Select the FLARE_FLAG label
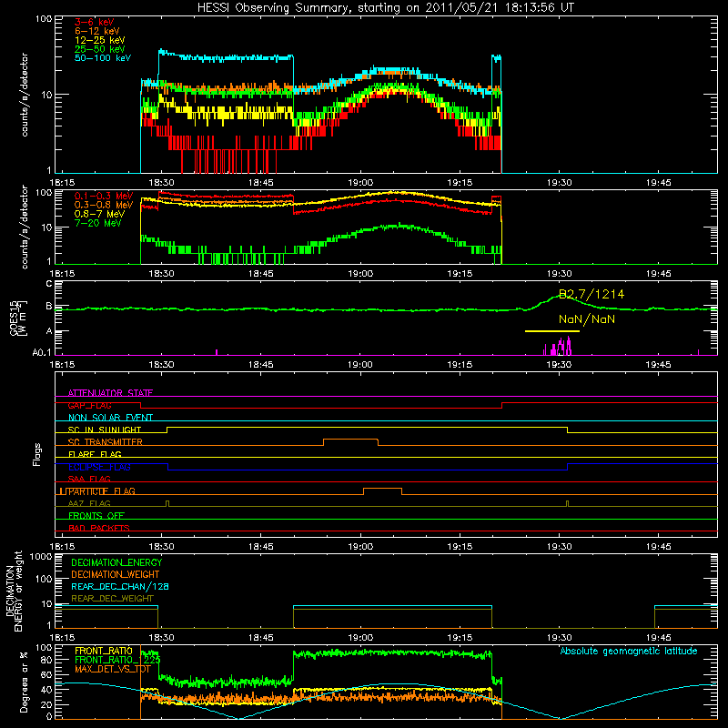The width and height of the screenshot is (728, 728). [x=95, y=454]
